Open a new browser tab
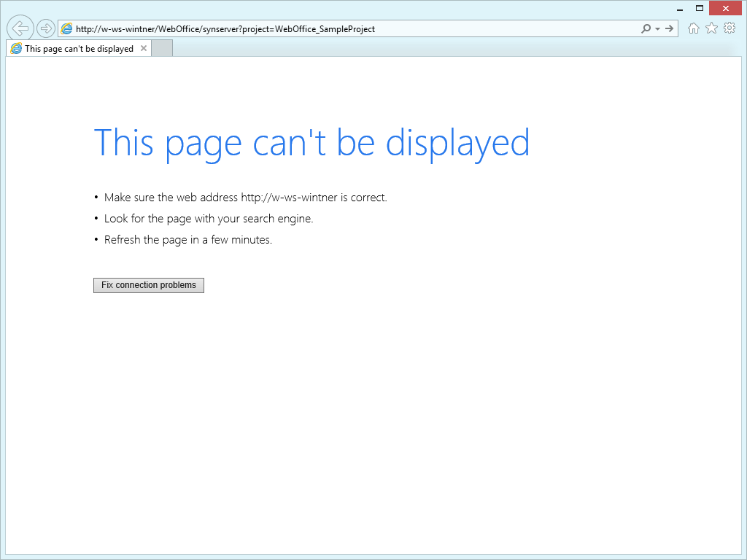Viewport: 747px width, 560px height. [x=161, y=48]
